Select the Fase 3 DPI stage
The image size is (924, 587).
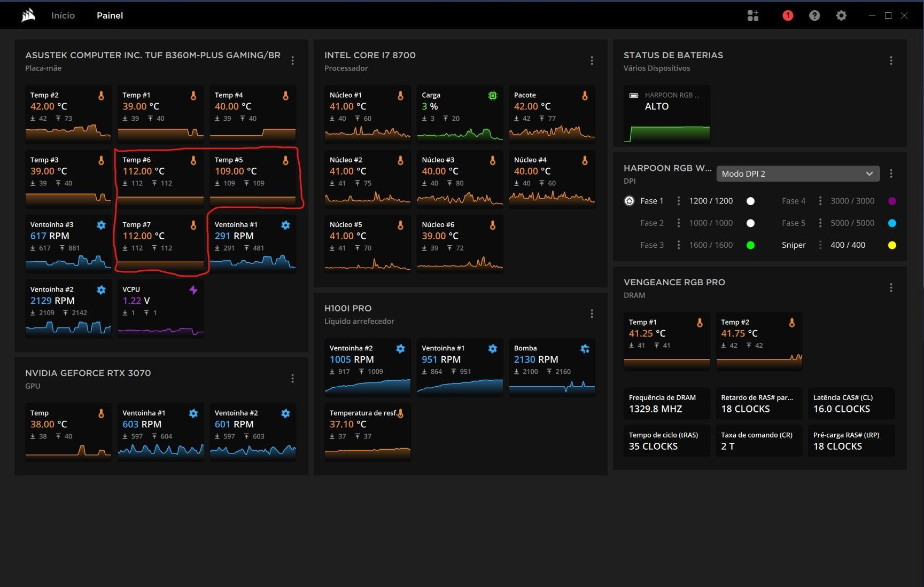click(x=652, y=245)
